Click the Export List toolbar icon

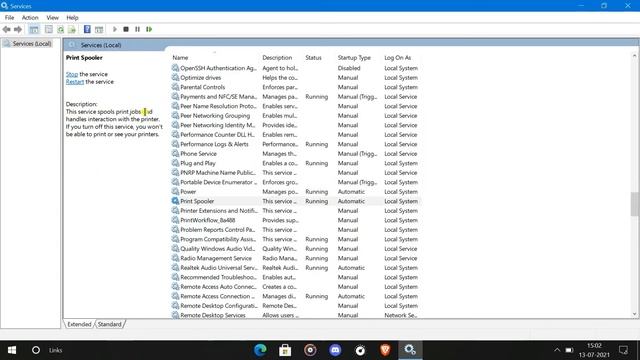coord(72,29)
